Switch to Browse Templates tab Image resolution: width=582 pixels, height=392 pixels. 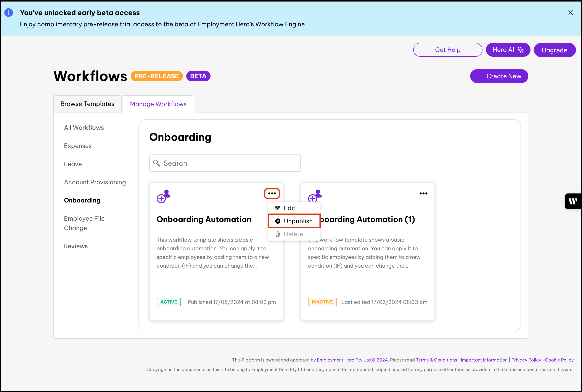point(87,104)
